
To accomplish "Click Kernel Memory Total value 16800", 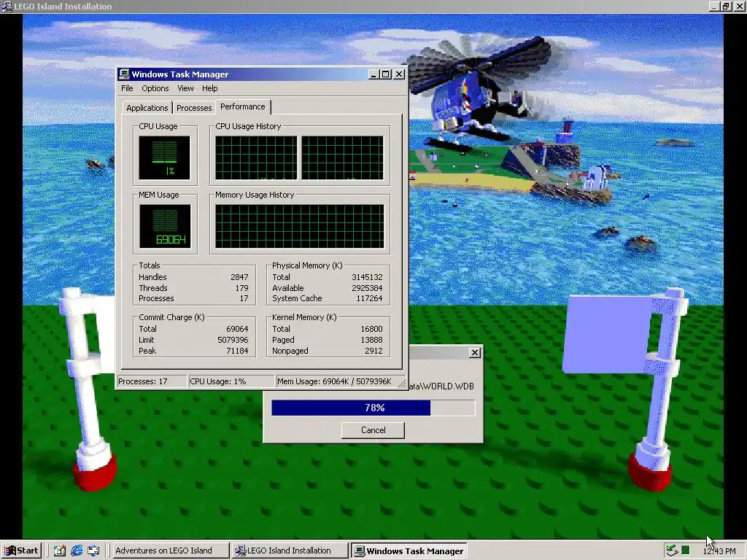I will coord(371,329).
